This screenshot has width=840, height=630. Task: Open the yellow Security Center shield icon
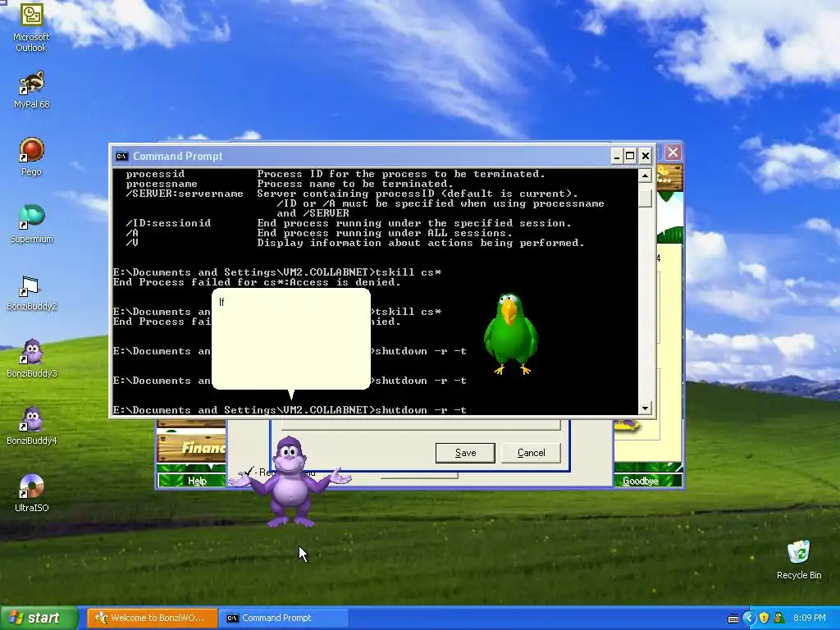764,618
